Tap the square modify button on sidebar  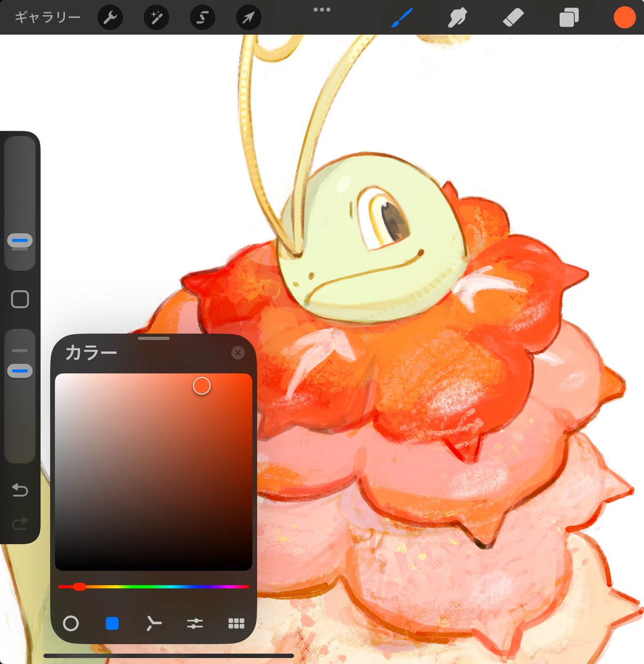(x=20, y=299)
